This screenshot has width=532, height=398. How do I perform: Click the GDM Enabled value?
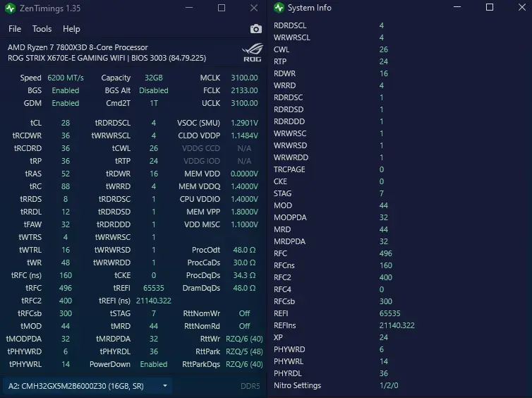66,103
